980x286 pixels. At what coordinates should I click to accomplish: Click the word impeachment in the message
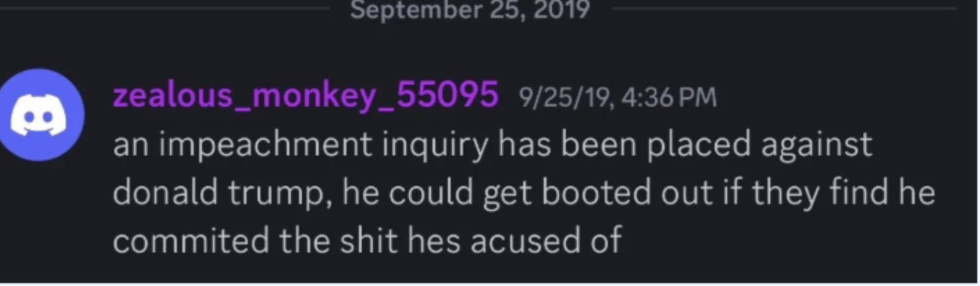point(265,145)
